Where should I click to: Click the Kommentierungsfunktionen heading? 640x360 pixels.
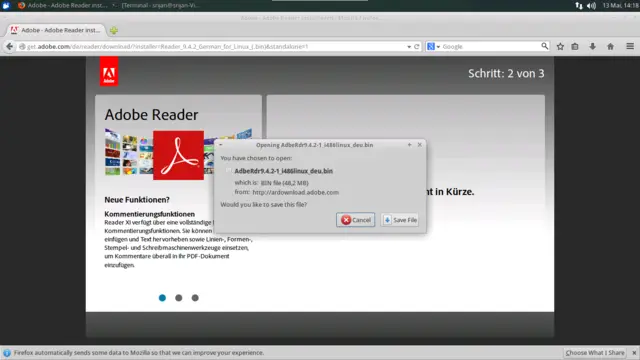[x=149, y=214]
